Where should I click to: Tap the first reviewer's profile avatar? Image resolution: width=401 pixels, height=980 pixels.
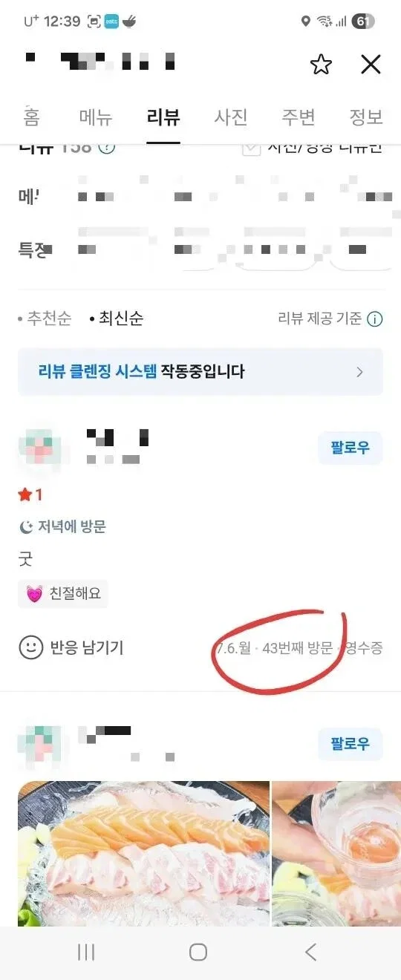click(x=41, y=449)
